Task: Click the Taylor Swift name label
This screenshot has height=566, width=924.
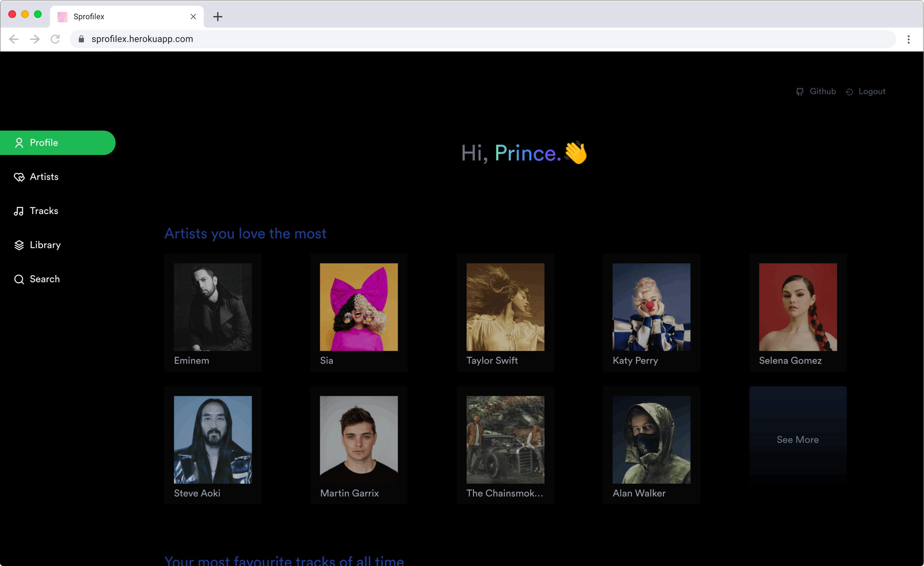Action: 492,361
